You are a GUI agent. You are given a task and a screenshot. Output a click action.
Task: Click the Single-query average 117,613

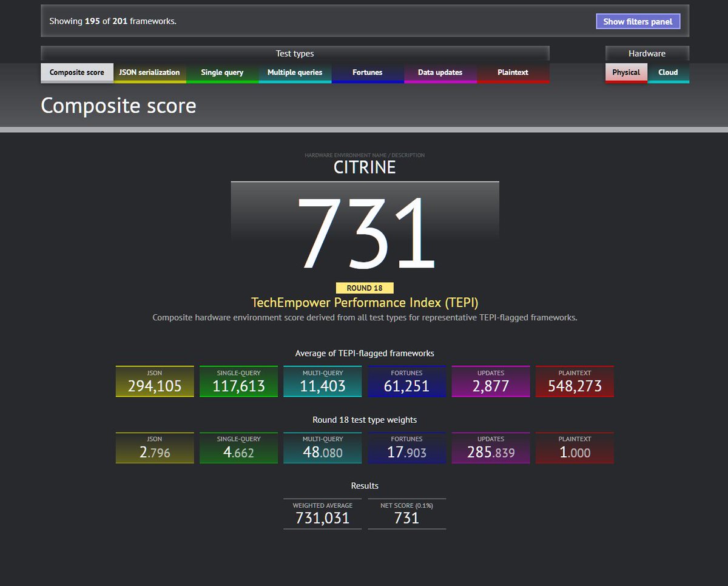[x=238, y=386]
